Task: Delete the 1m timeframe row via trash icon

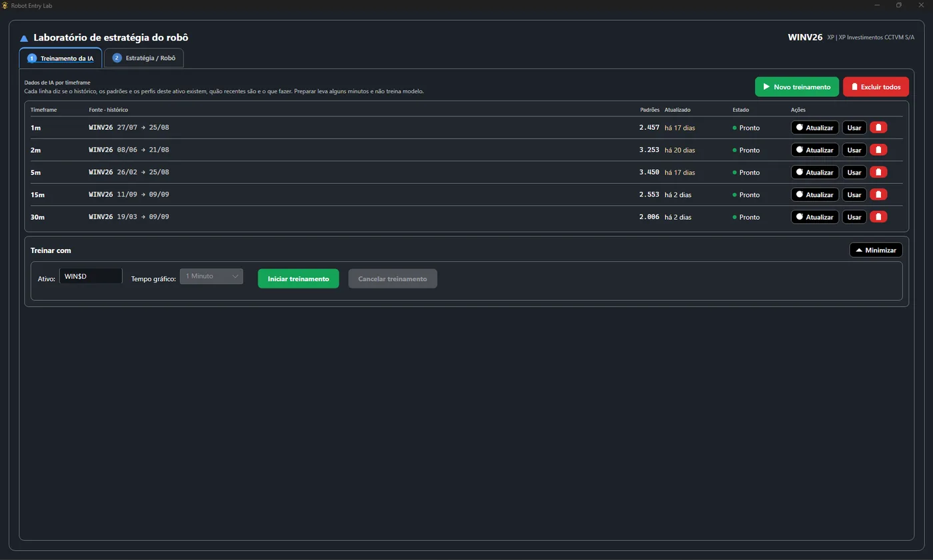Action: [878, 127]
